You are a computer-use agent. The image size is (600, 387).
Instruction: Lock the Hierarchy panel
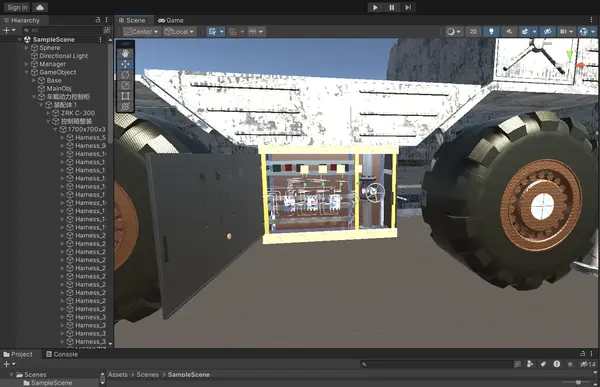pyautogui.click(x=98, y=20)
